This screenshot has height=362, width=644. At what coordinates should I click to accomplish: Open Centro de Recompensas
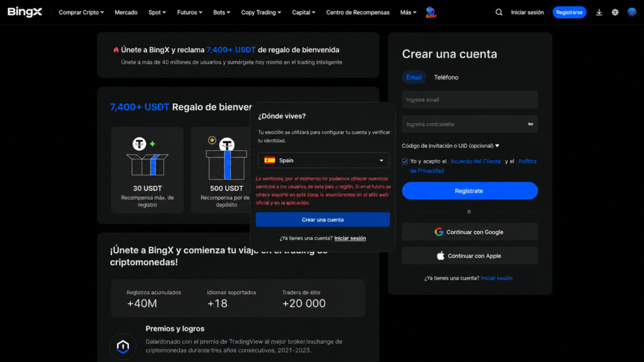click(x=358, y=13)
